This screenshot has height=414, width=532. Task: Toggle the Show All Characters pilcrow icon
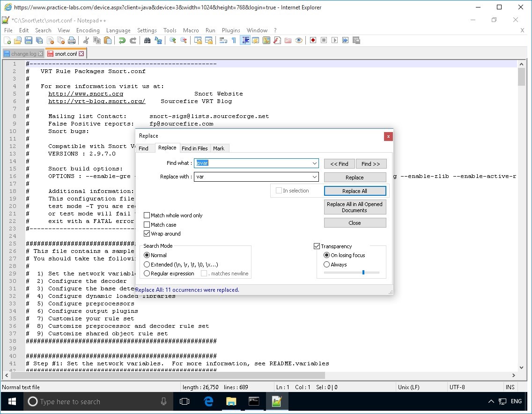click(234, 41)
